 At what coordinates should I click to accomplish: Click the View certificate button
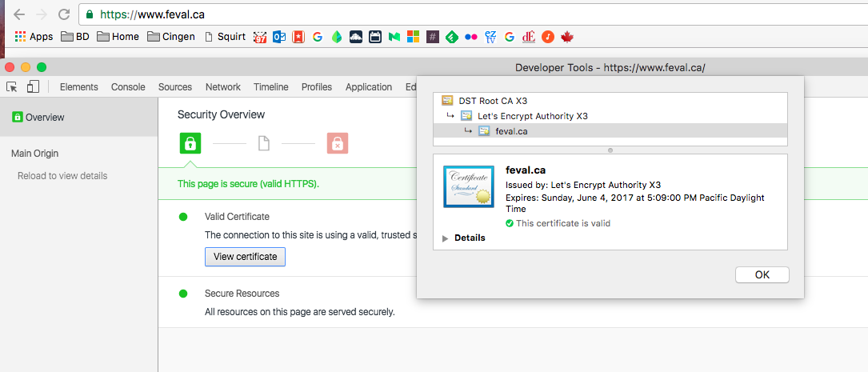coord(246,257)
